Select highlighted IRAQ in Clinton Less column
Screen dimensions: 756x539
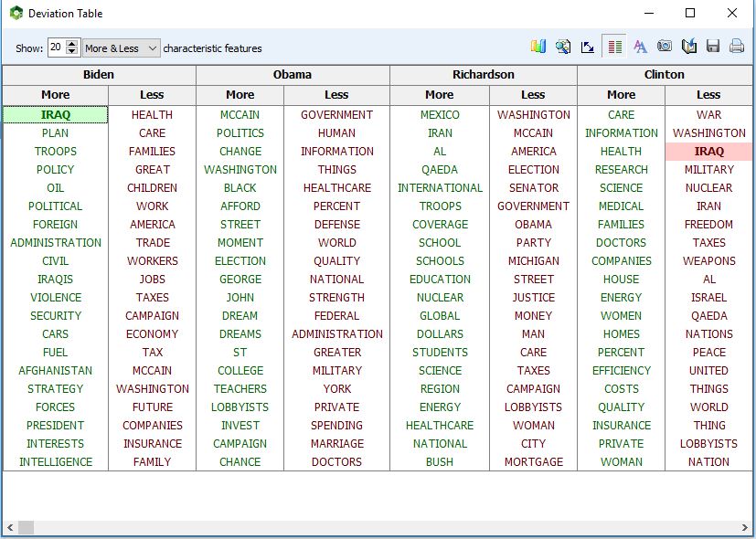[x=708, y=152]
